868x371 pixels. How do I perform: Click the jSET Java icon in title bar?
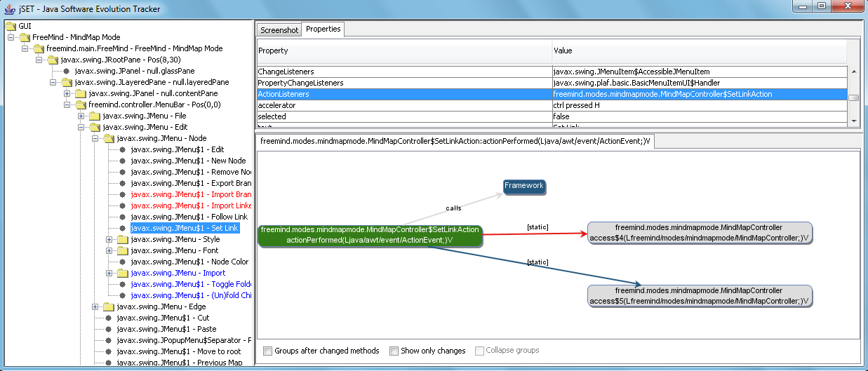10,8
